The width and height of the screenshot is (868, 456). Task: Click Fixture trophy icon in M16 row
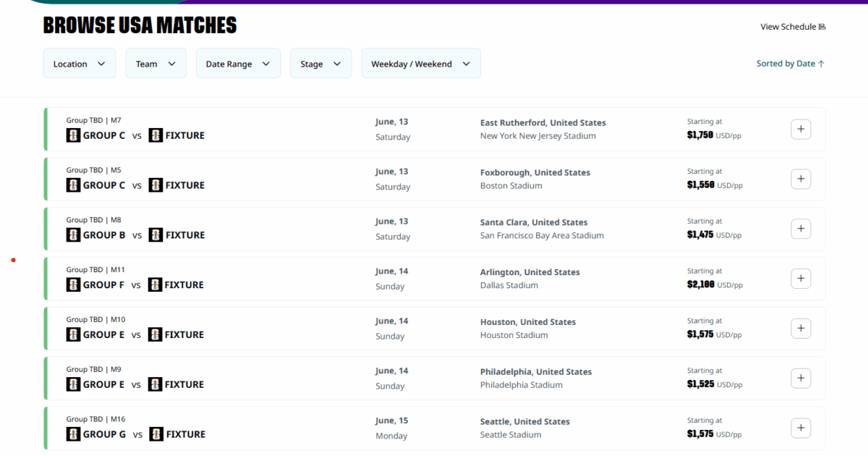pos(156,434)
